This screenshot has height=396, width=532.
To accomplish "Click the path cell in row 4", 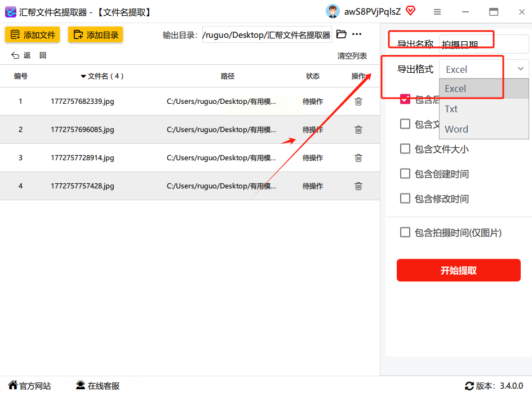I will point(221,186).
